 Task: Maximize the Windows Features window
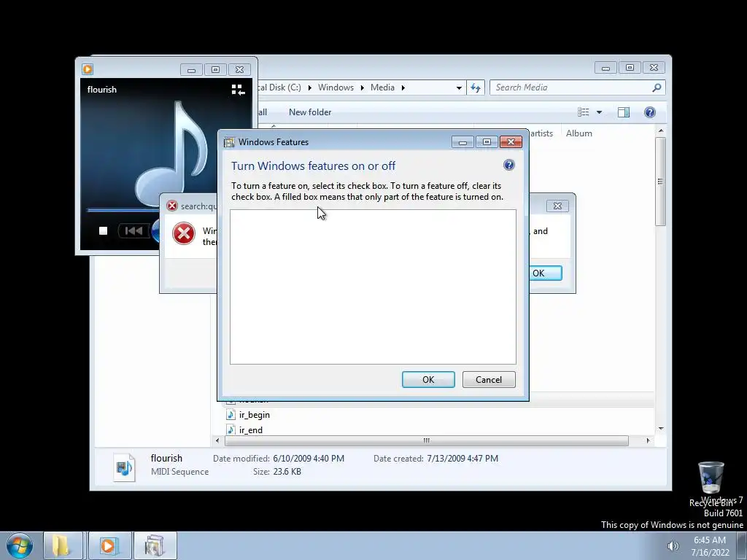click(x=487, y=142)
